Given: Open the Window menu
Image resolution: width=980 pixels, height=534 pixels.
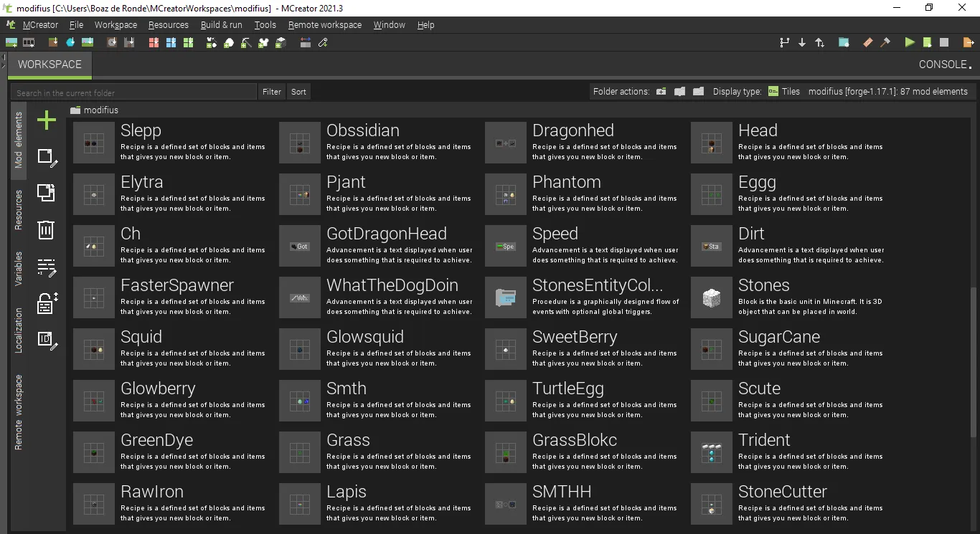Looking at the screenshot, I should coord(390,25).
